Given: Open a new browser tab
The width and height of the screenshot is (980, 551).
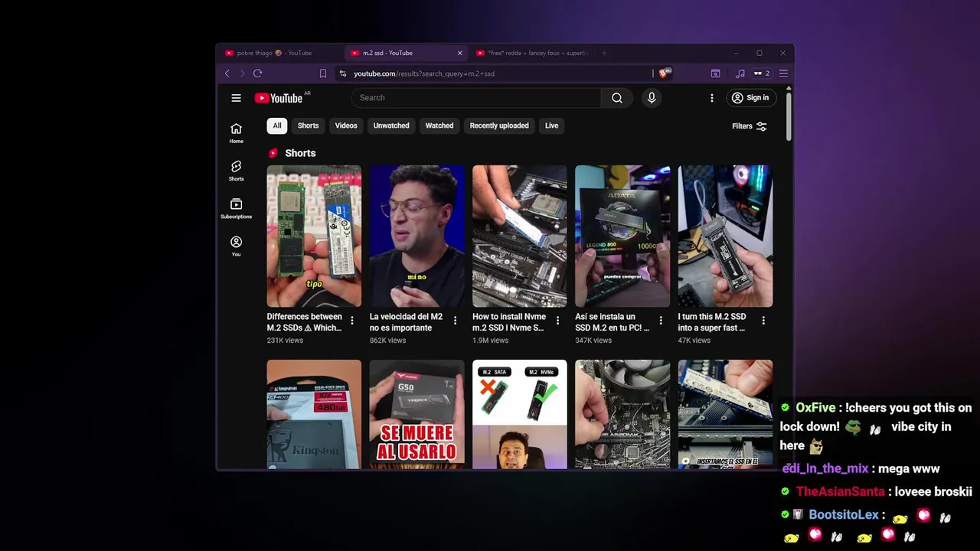Looking at the screenshot, I should click(x=604, y=53).
